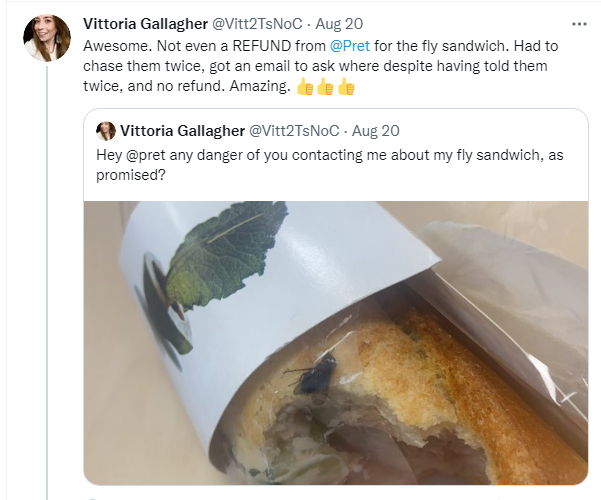Click the small avatar in the quoted tweet
This screenshot has width=601, height=500.
105,131
